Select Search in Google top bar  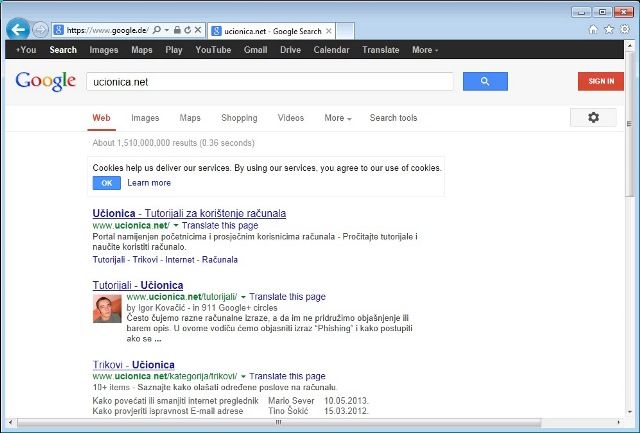tap(63, 50)
